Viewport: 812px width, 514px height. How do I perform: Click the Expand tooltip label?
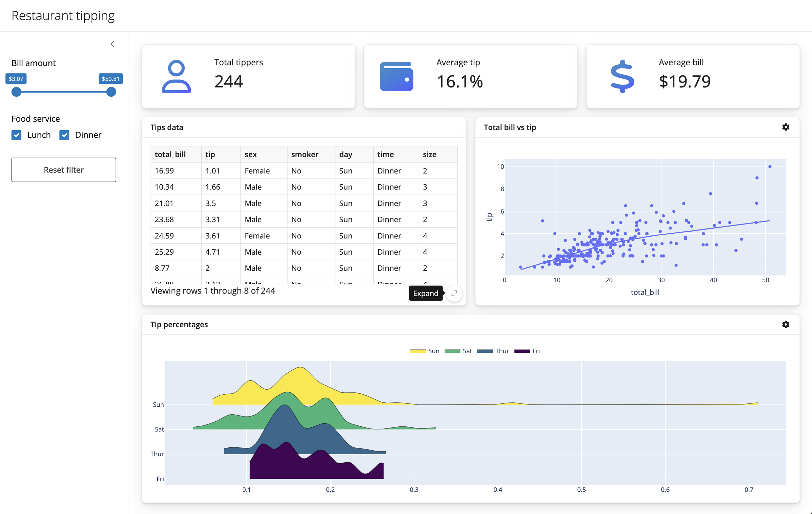426,293
